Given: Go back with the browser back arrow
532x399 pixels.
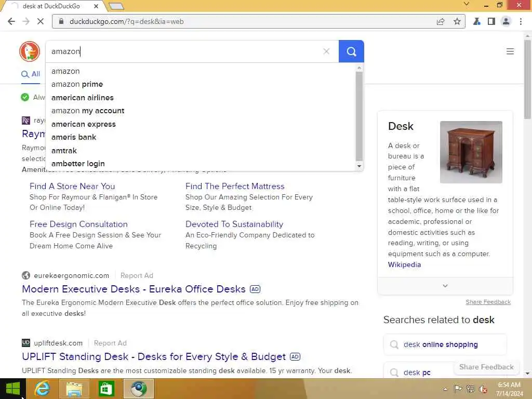Looking at the screenshot, I should [x=11, y=21].
